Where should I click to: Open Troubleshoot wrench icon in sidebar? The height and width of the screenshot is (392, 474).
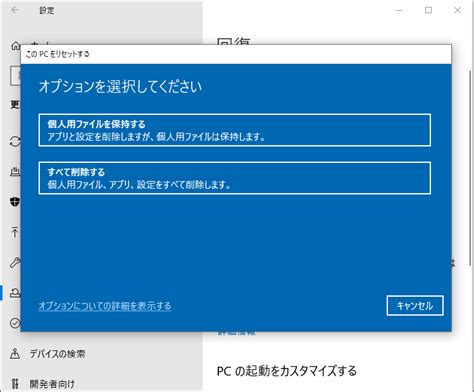click(15, 263)
